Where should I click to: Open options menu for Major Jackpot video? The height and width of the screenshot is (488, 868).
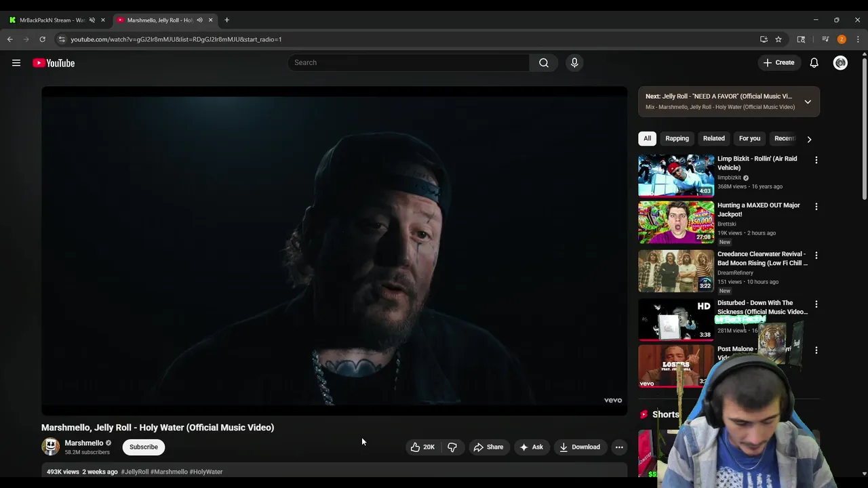click(x=816, y=206)
